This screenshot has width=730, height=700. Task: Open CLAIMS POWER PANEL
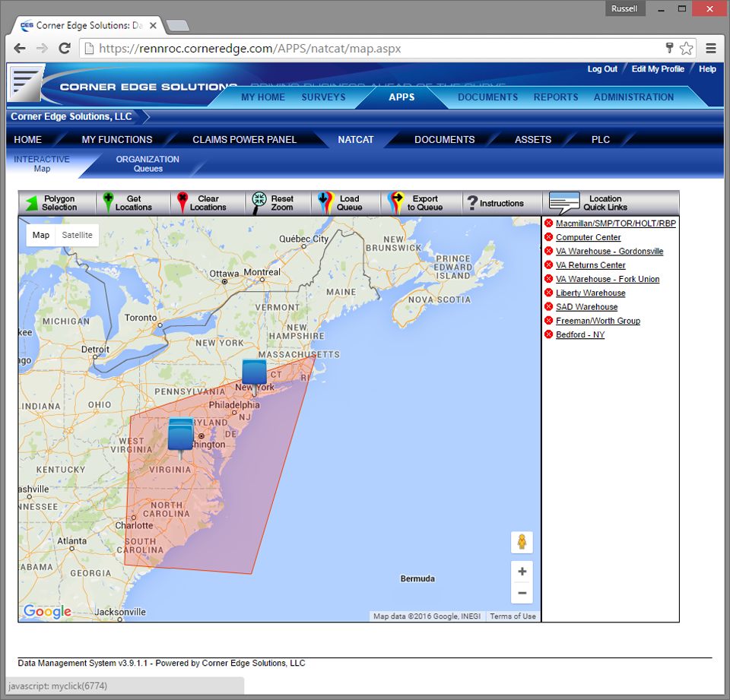coord(244,139)
